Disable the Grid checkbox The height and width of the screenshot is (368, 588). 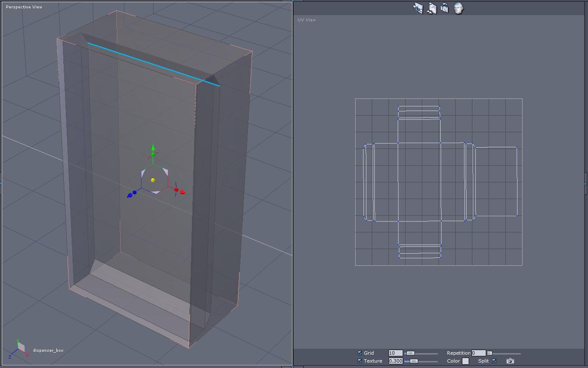click(x=360, y=353)
